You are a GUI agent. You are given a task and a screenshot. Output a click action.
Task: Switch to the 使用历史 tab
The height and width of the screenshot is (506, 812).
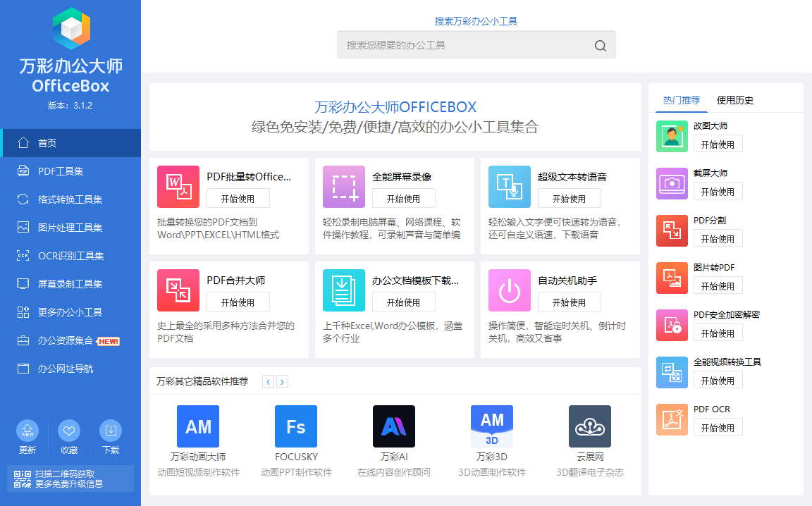click(x=733, y=100)
